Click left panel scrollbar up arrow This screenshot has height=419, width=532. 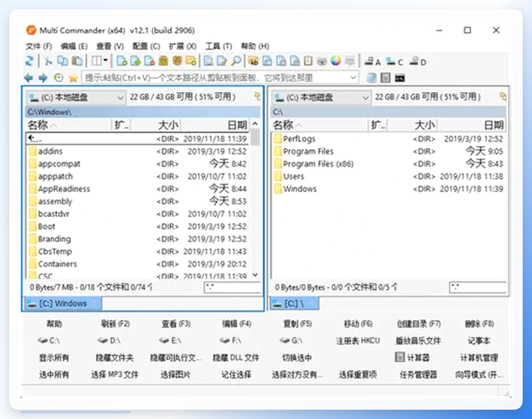255,124
